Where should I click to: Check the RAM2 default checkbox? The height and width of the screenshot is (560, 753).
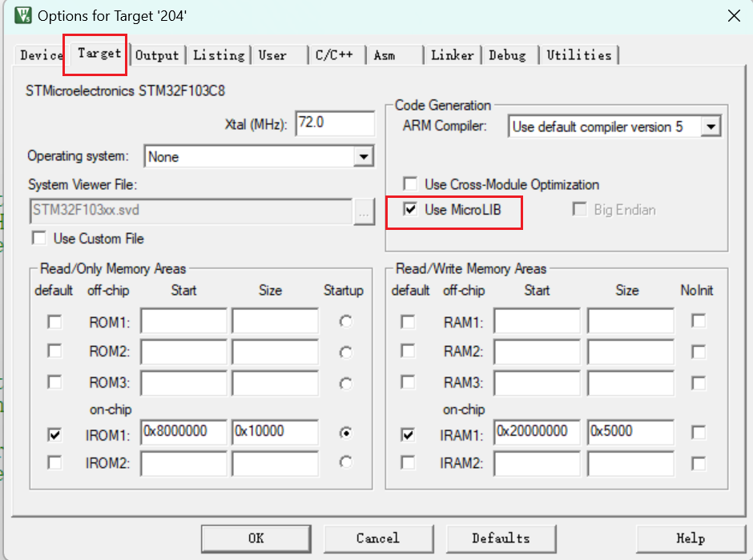point(408,351)
